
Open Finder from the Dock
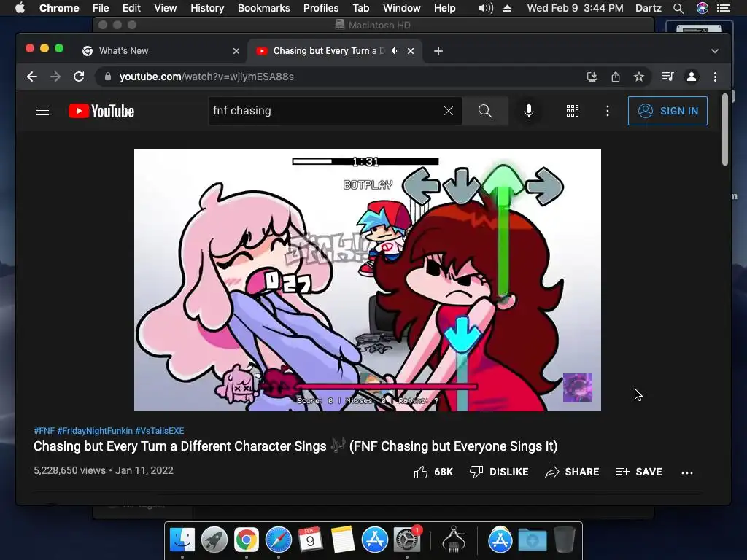tap(182, 540)
